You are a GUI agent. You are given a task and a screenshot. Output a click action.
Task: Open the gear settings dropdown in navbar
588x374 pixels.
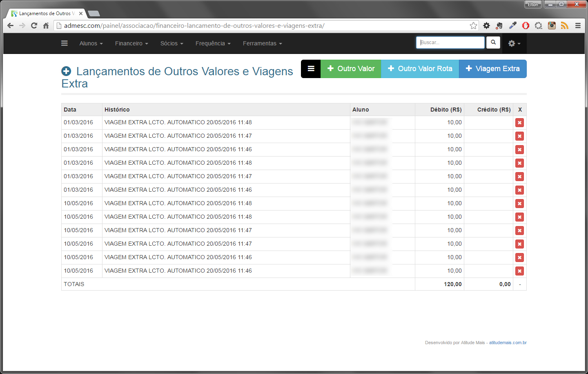514,43
